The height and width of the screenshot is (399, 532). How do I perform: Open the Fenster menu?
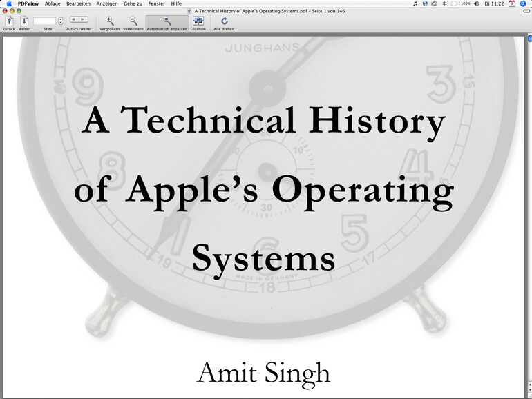[156, 3]
